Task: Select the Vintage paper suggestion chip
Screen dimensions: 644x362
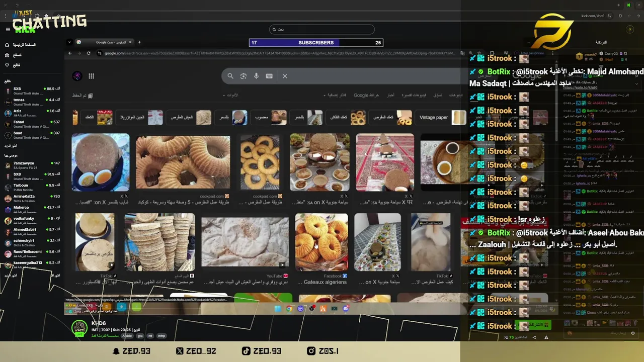Action: (442, 118)
